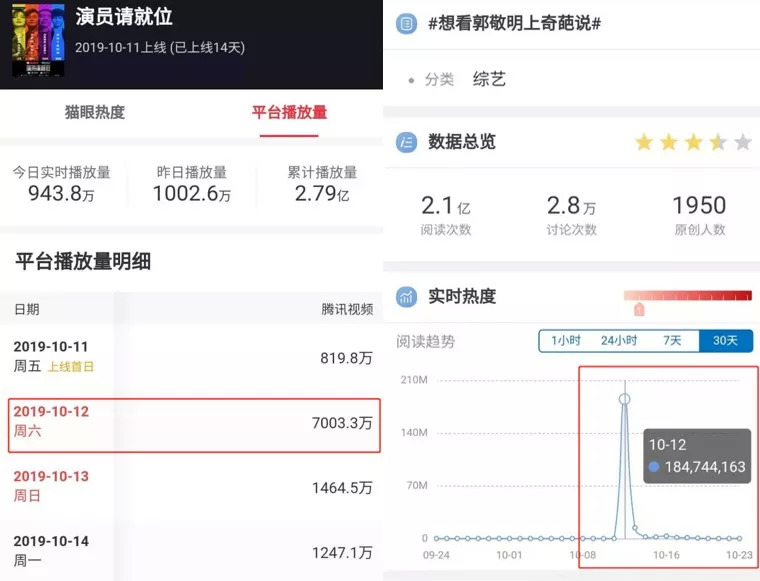Select the 1小时 trend range

566,341
